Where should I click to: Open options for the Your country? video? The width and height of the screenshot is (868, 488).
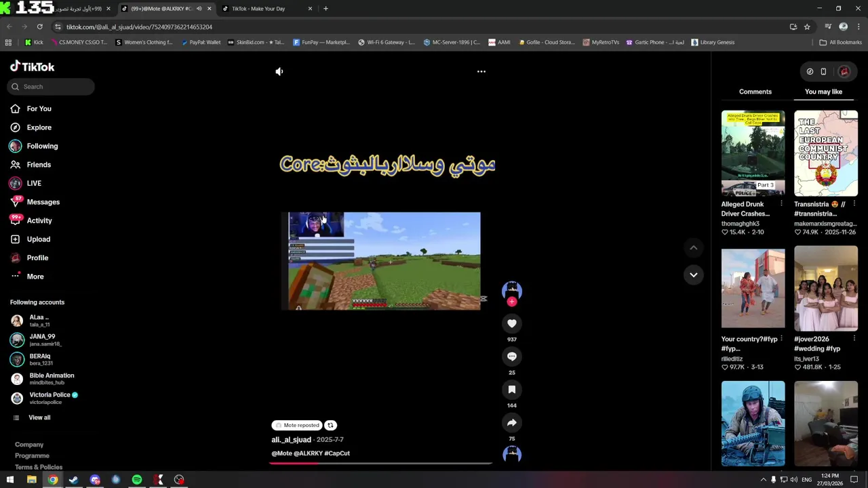pyautogui.click(x=781, y=339)
